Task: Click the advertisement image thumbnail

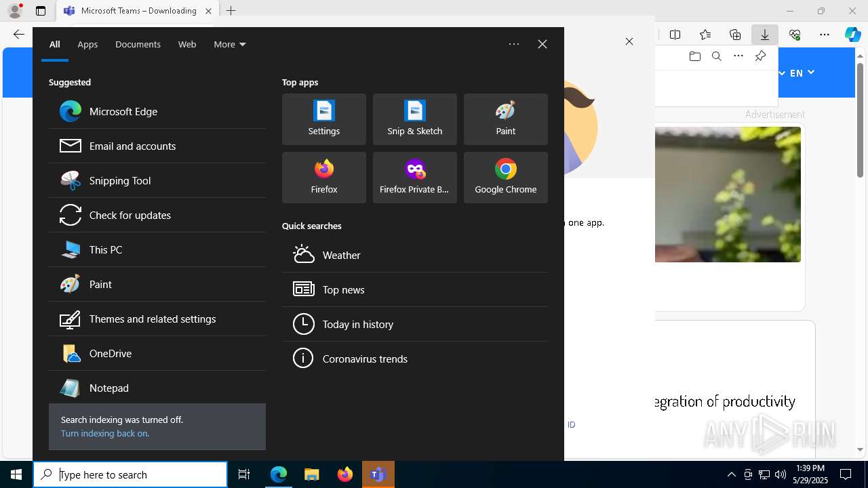Action: [728, 195]
